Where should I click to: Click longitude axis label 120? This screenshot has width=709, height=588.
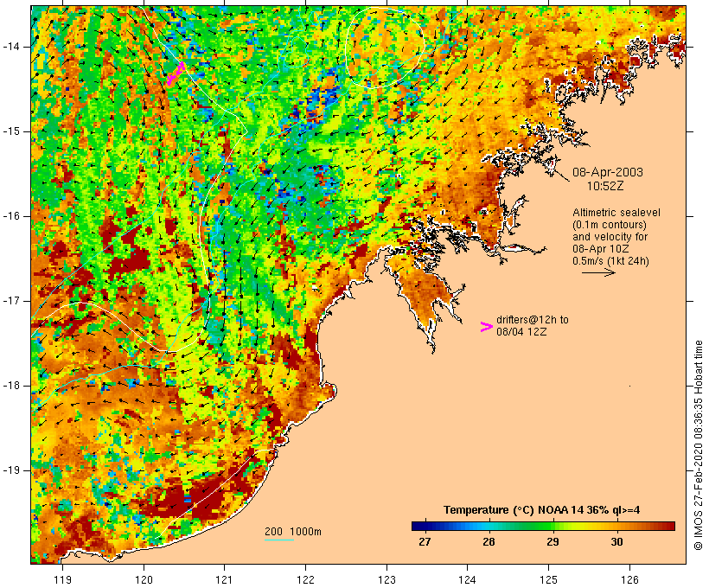point(144,579)
